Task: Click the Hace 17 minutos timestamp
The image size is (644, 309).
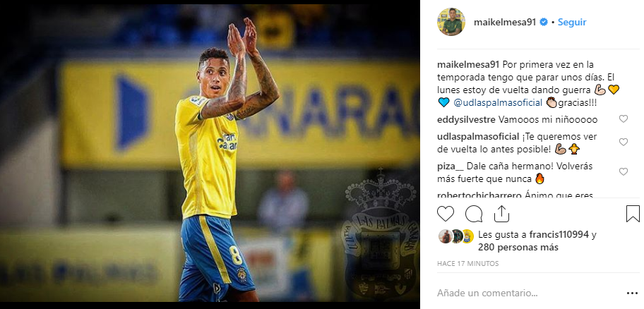Action: tap(467, 263)
